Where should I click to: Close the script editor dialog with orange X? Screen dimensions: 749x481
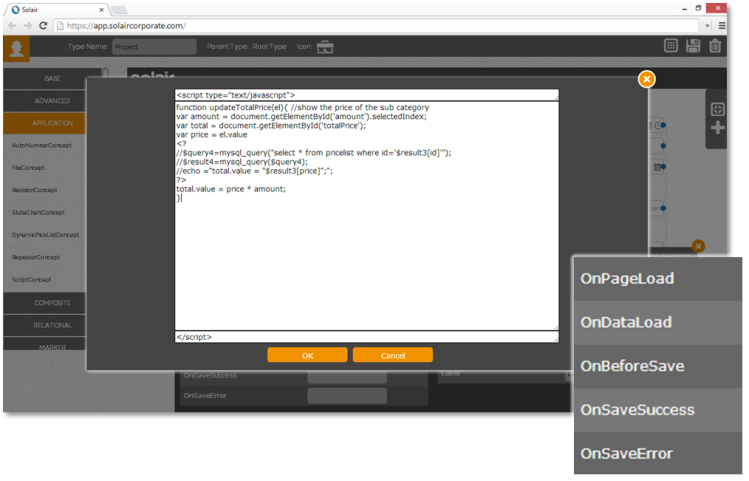click(x=646, y=79)
